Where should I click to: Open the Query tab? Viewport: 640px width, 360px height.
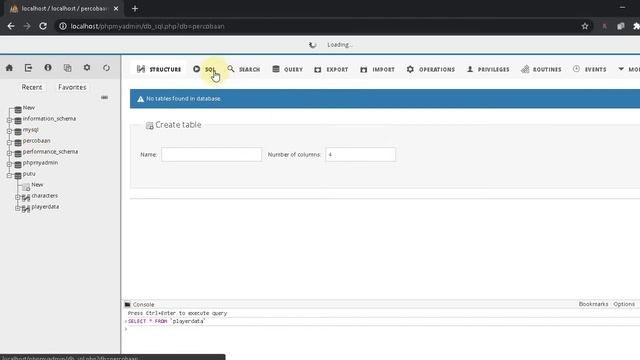pos(288,69)
